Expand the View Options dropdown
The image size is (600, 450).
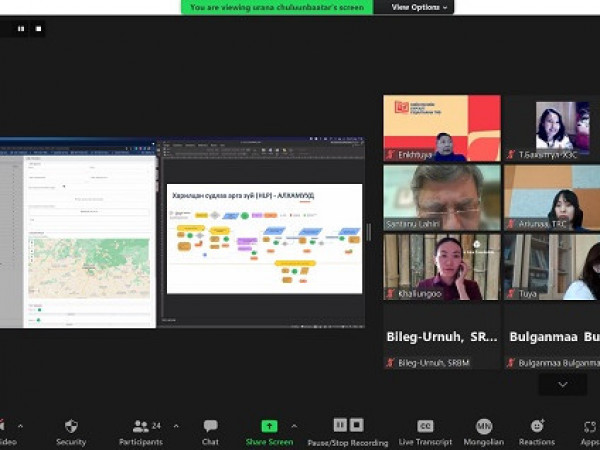point(420,7)
